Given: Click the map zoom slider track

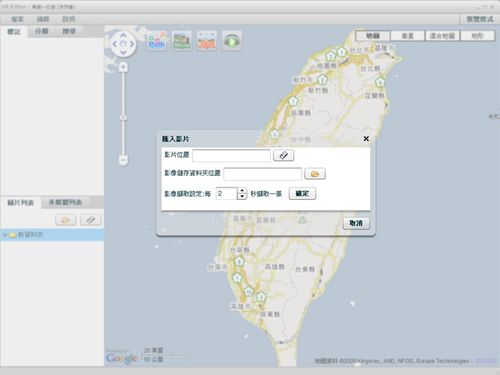Looking at the screenshot, I should point(123,113).
